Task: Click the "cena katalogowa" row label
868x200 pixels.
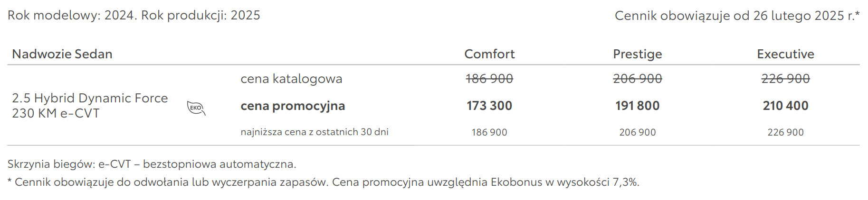Action: [291, 79]
